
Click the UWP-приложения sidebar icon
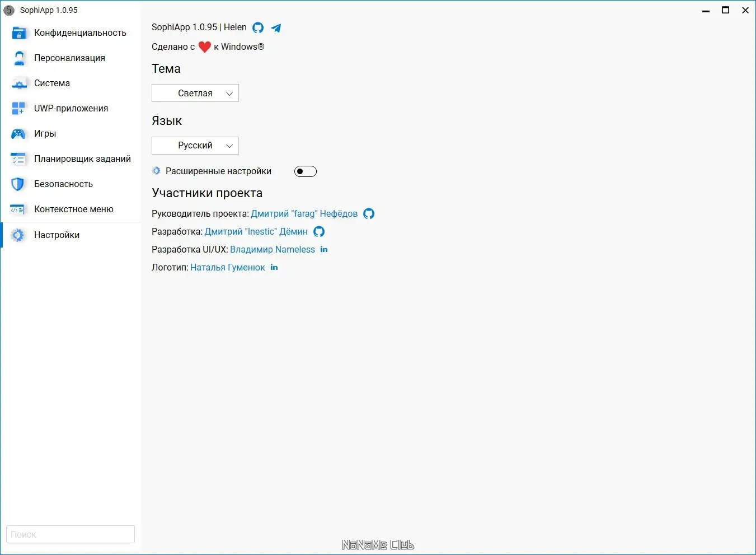click(19, 109)
